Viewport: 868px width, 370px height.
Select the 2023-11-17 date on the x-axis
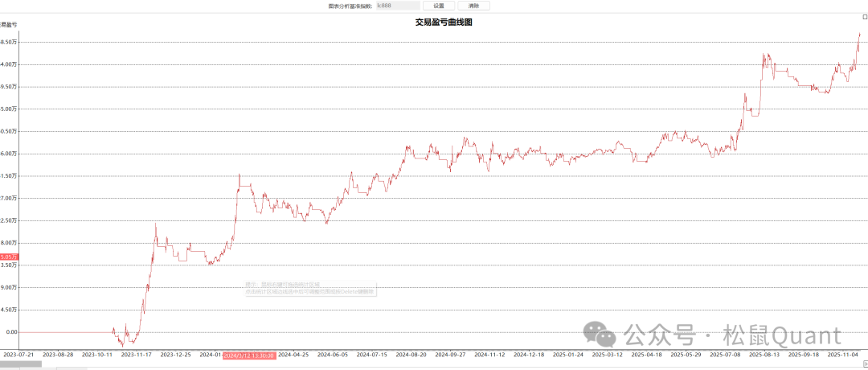pyautogui.click(x=137, y=354)
